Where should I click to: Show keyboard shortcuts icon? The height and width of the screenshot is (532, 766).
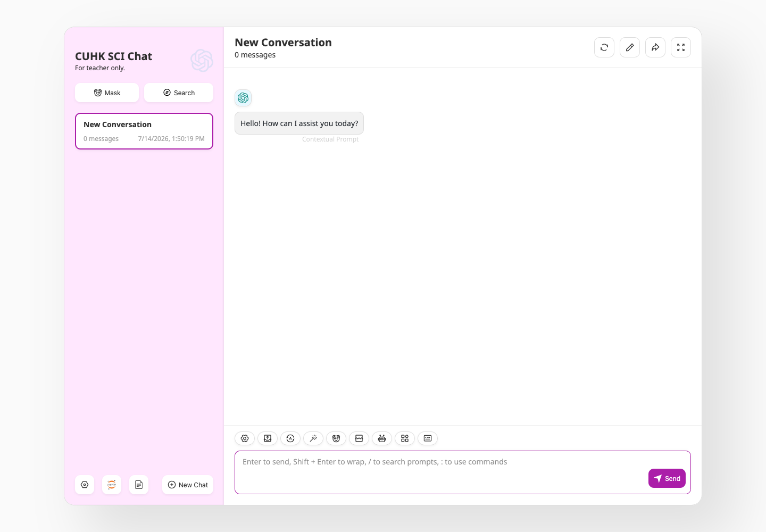click(428, 438)
